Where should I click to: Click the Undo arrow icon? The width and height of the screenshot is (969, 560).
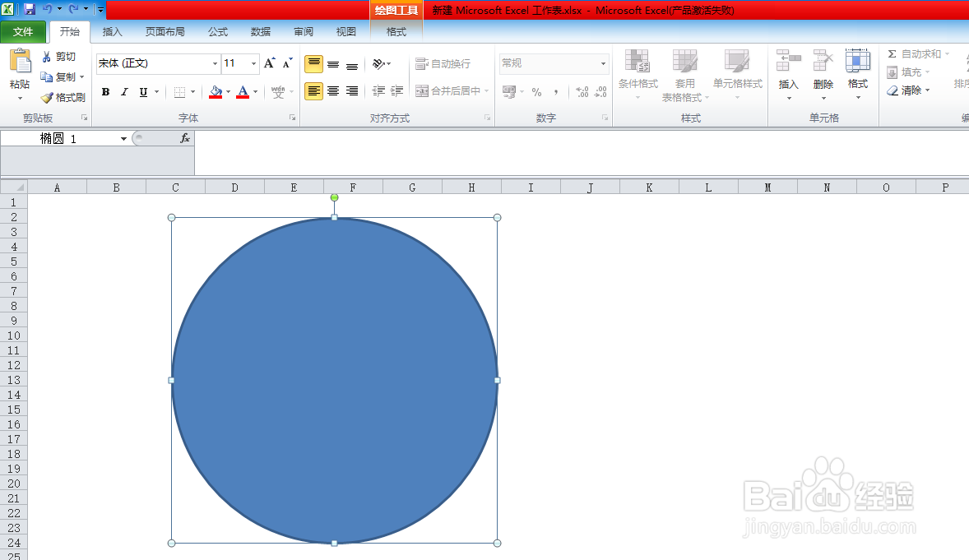coord(48,9)
